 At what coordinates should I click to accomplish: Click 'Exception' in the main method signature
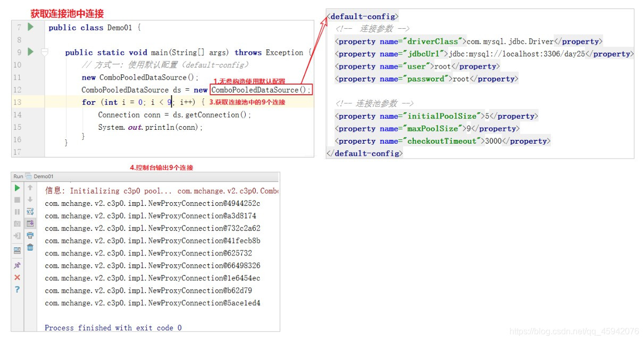[x=285, y=53]
